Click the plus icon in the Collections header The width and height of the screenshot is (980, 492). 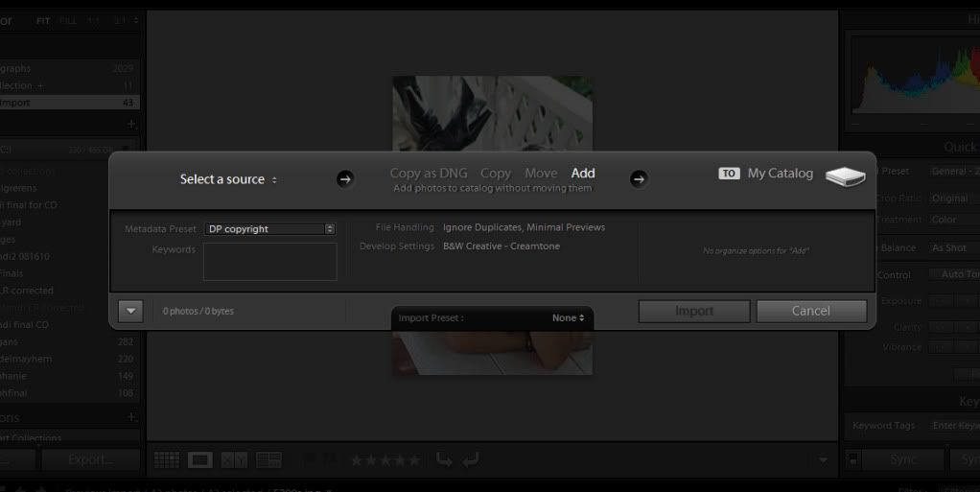[x=131, y=417]
